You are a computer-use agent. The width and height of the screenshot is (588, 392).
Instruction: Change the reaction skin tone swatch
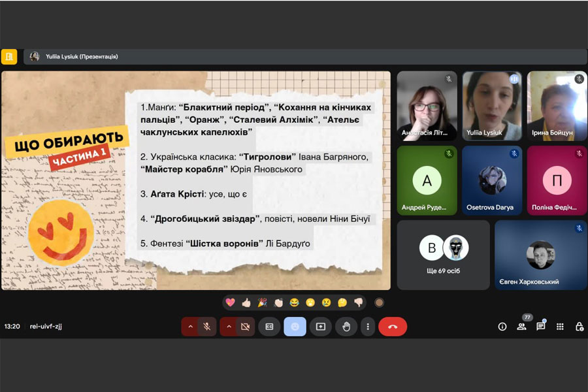[x=379, y=302]
